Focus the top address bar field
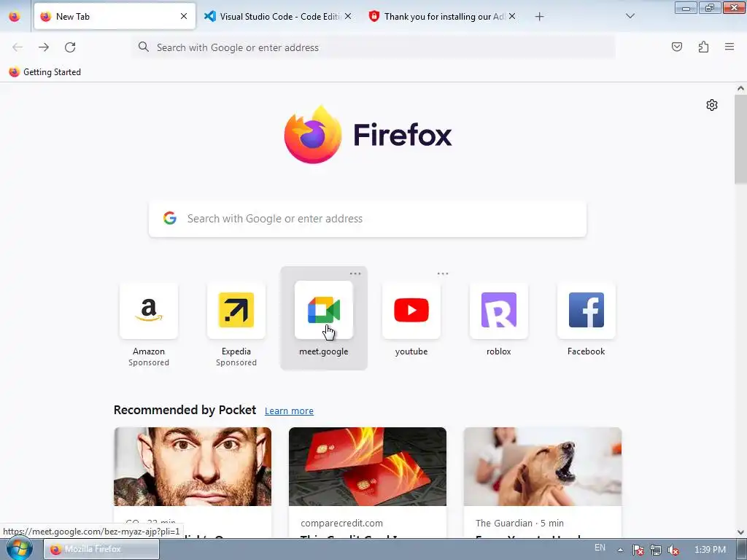The height and width of the screenshot is (560, 747). click(374, 47)
